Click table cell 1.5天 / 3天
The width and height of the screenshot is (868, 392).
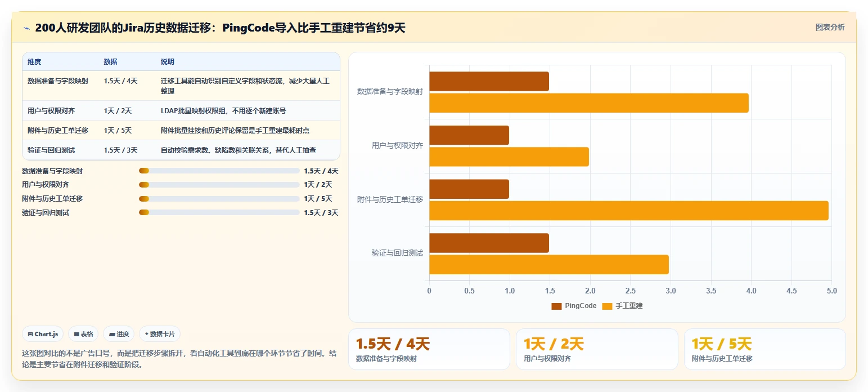click(121, 150)
